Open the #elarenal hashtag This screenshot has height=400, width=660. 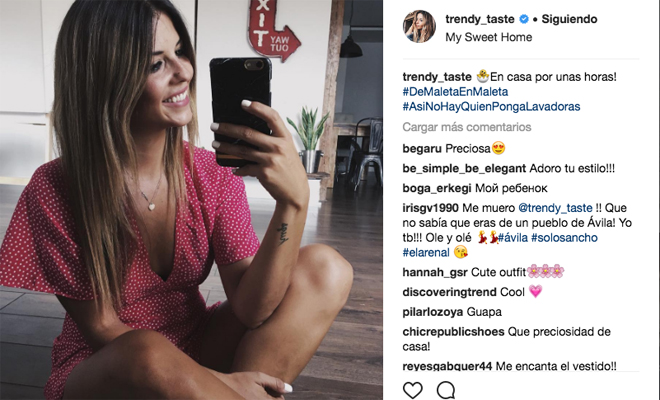pos(426,253)
